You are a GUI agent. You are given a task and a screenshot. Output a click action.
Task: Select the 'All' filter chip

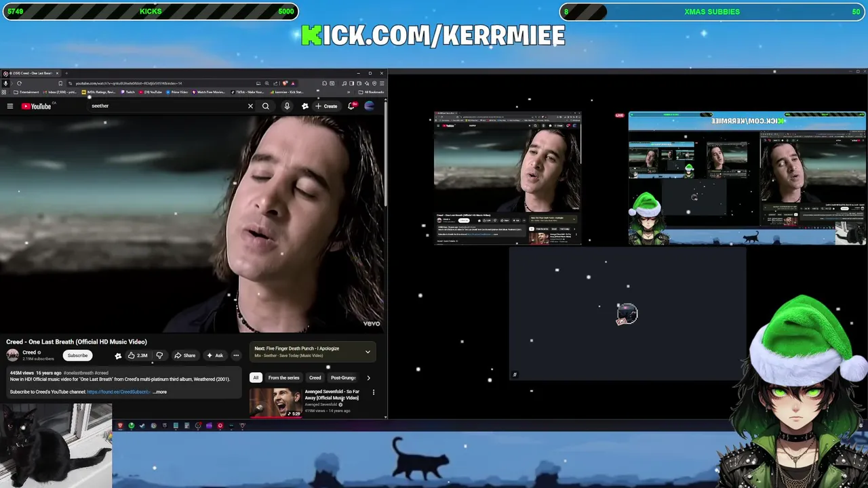point(256,378)
